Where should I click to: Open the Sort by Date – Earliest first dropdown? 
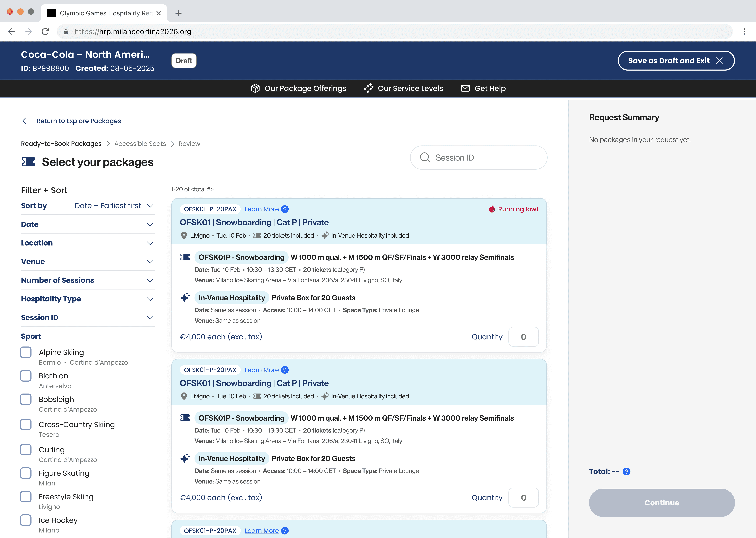coord(114,206)
